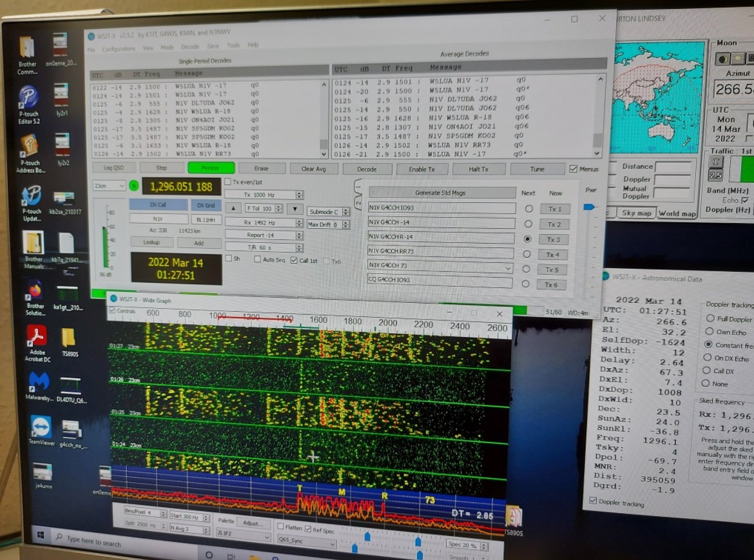Open the ZL1FZ palette dropdown
The height and width of the screenshot is (560, 754).
pos(244,534)
